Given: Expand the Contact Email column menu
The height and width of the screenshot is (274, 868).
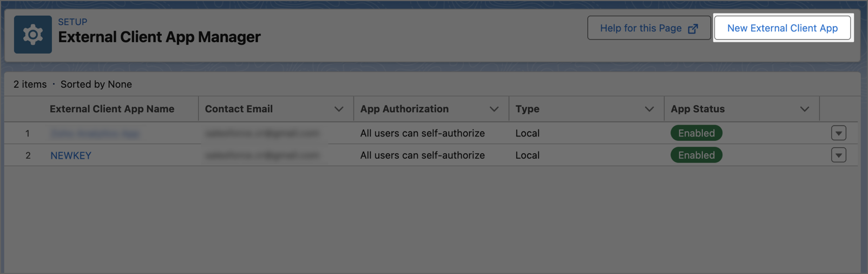Looking at the screenshot, I should tap(339, 109).
